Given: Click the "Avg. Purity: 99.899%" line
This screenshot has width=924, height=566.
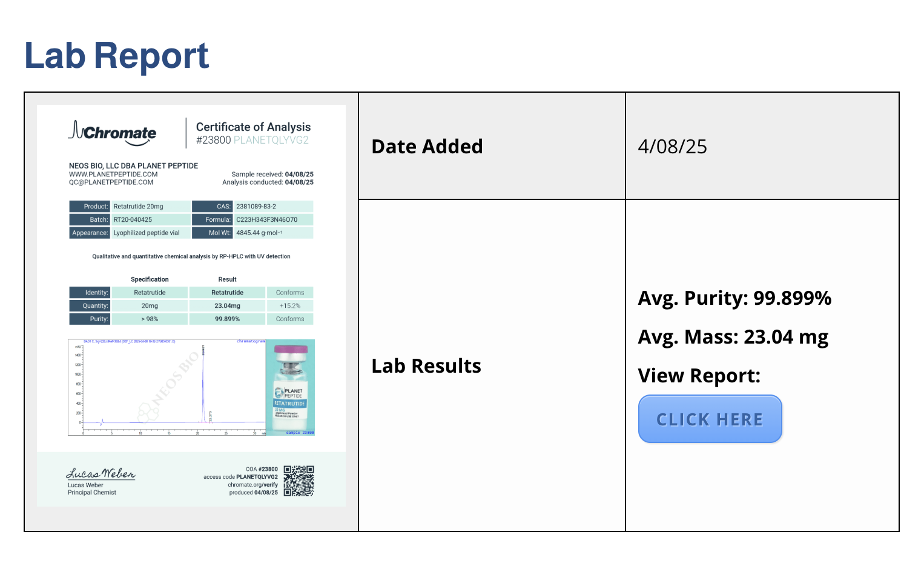Looking at the screenshot, I should (x=734, y=298).
